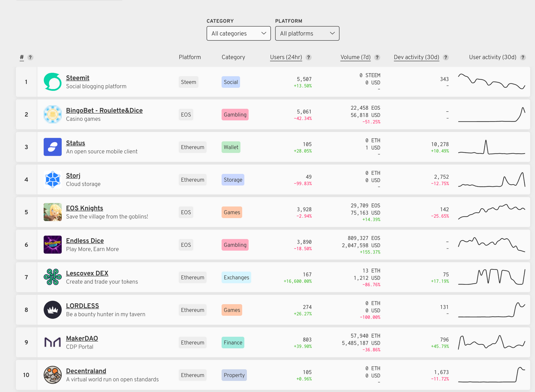Click Status dev activity value 10,278
The image size is (535, 392).
pos(440,144)
